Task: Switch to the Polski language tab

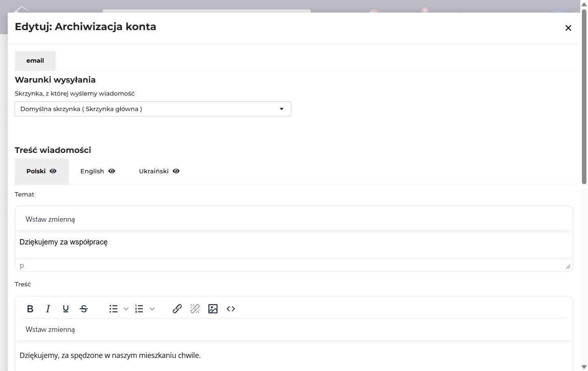Action: (x=41, y=171)
